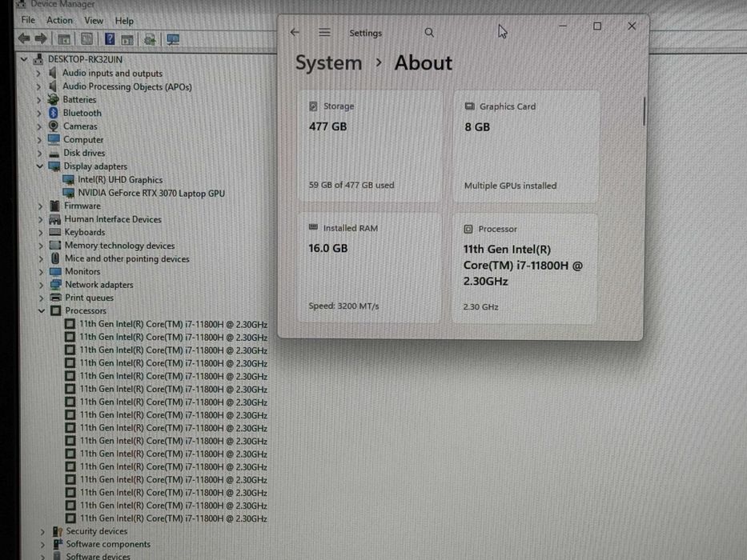Screen dimensions: 747x560
Task: Open the Graphics Card 8 GB card
Action: tap(525, 146)
